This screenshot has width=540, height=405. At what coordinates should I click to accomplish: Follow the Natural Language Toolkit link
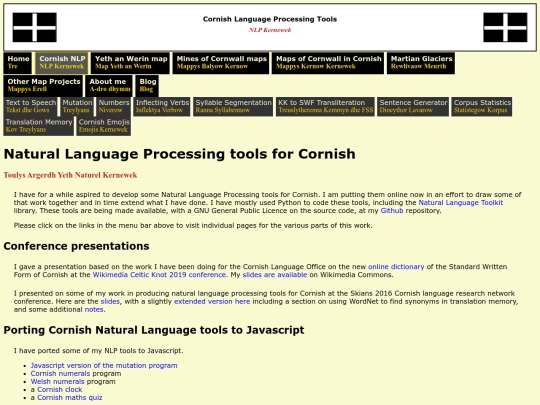pos(460,202)
